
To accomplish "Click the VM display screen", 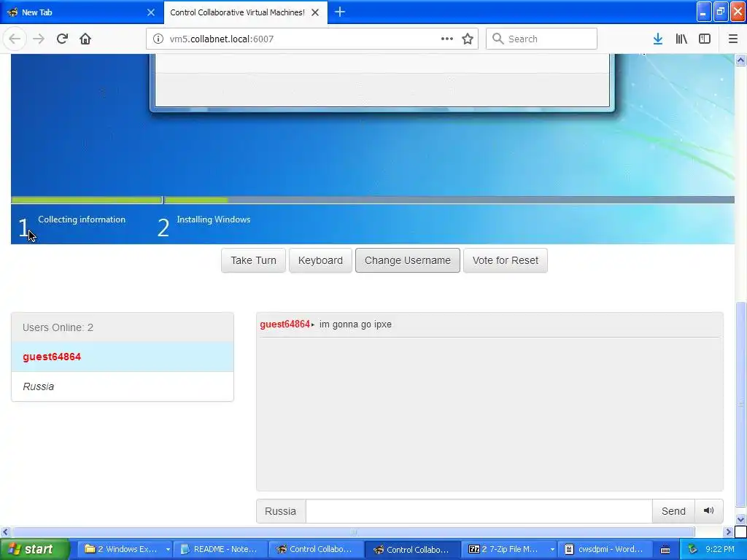I will point(373,149).
